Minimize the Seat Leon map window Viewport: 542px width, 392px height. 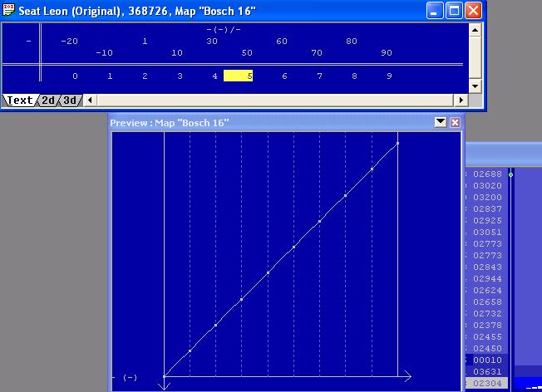pos(435,10)
